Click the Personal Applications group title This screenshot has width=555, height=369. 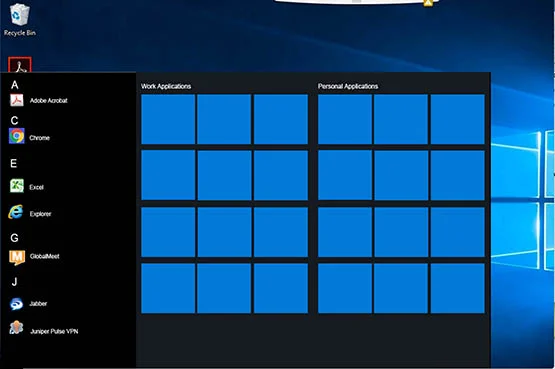point(348,86)
